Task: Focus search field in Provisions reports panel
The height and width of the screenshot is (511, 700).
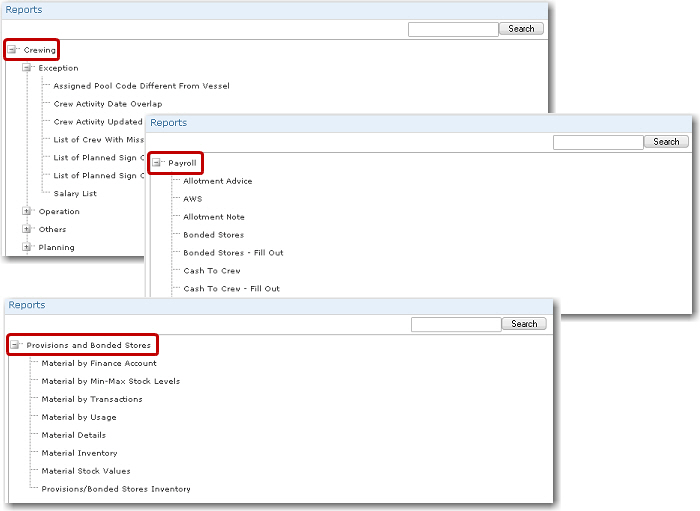Action: [456, 324]
